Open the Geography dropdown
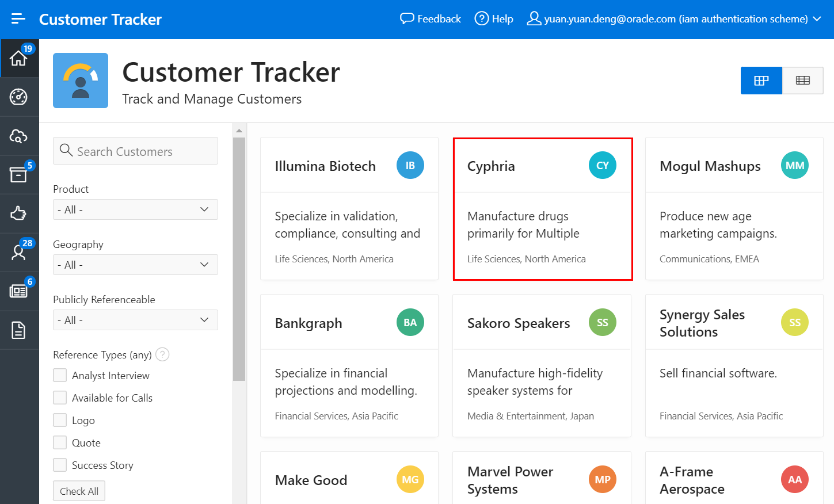 pyautogui.click(x=135, y=265)
